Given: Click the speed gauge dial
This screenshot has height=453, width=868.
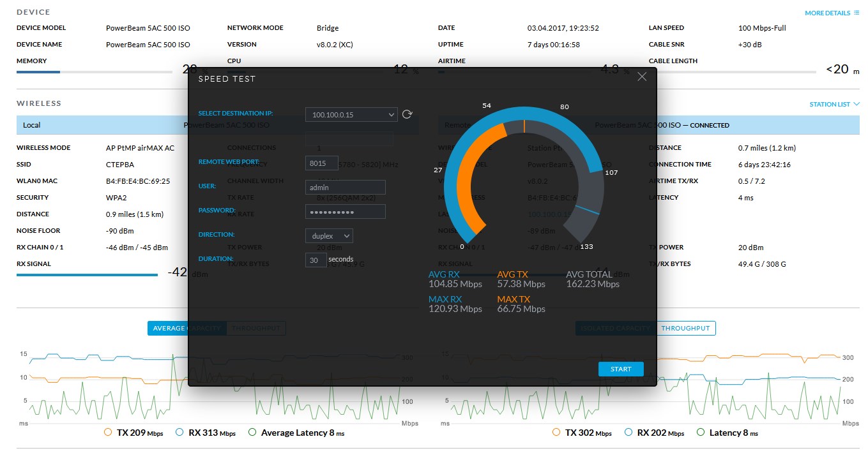Looking at the screenshot, I should coord(524,175).
